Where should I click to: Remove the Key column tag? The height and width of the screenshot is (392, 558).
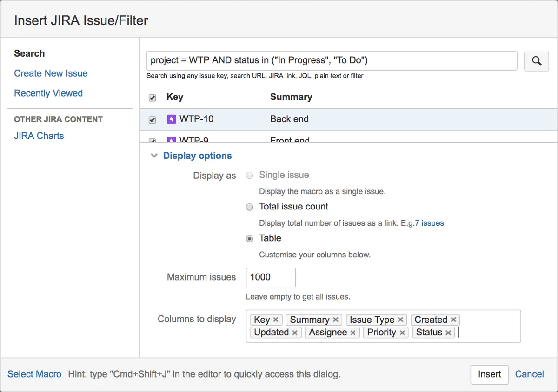pyautogui.click(x=276, y=320)
